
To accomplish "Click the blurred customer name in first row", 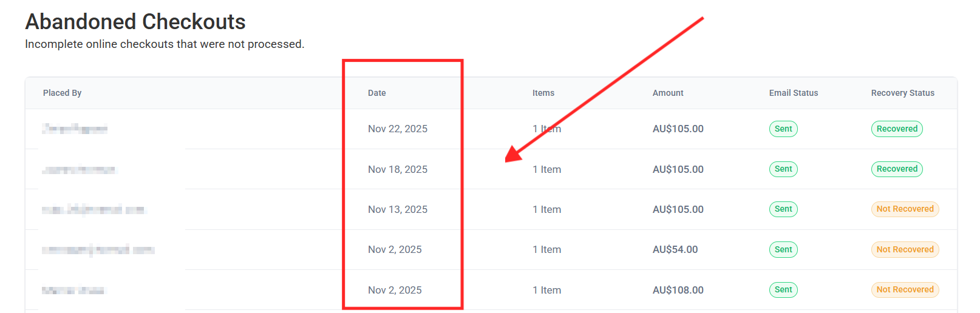I will pyautogui.click(x=75, y=129).
